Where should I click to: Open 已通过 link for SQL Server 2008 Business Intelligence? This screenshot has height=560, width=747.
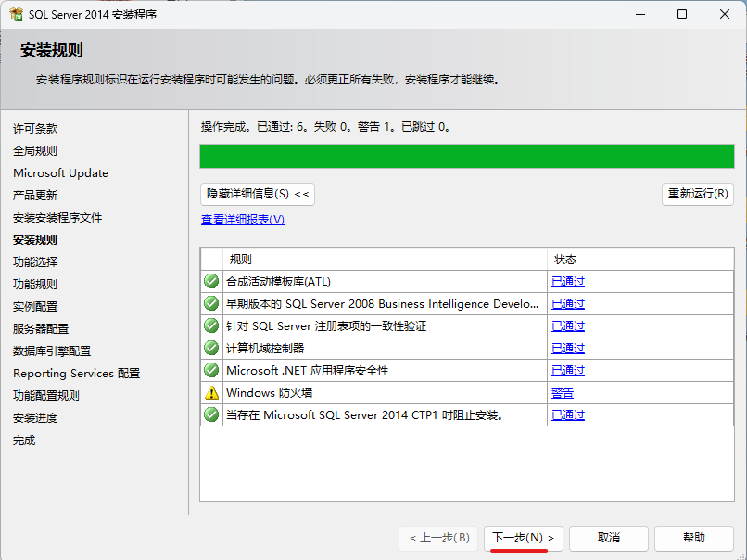[568, 303]
